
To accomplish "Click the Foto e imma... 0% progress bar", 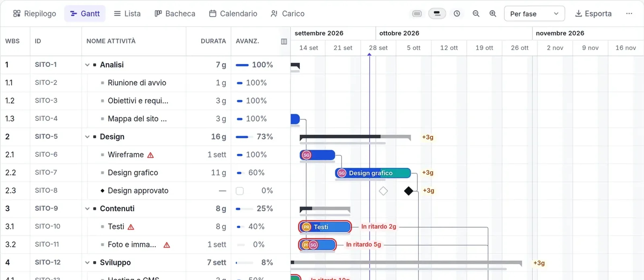I will click(241, 245).
